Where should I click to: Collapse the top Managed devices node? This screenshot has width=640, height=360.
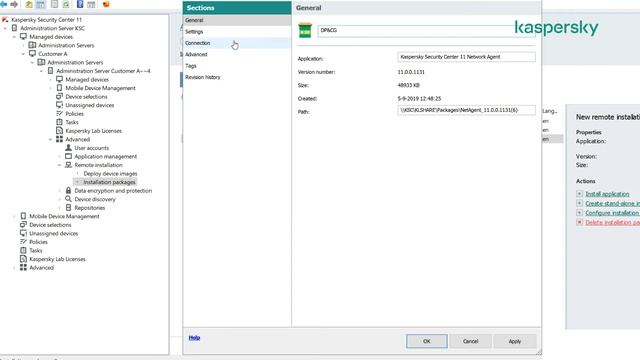14,37
